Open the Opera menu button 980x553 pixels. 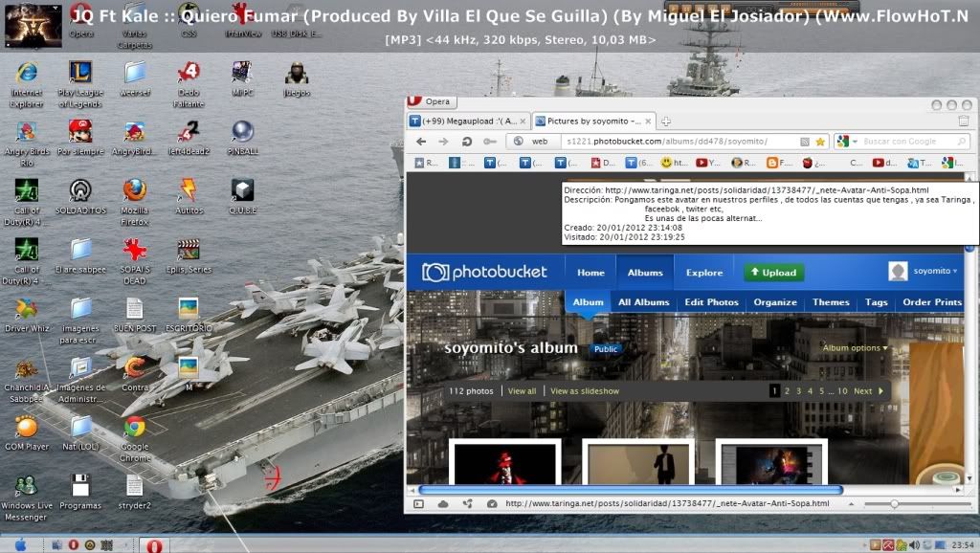coord(432,101)
